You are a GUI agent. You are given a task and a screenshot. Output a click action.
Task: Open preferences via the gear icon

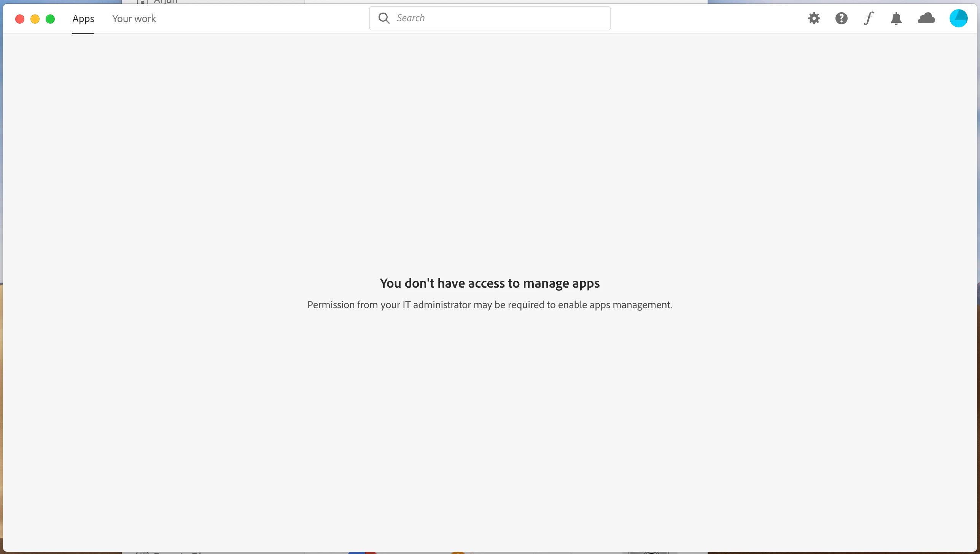pos(814,18)
